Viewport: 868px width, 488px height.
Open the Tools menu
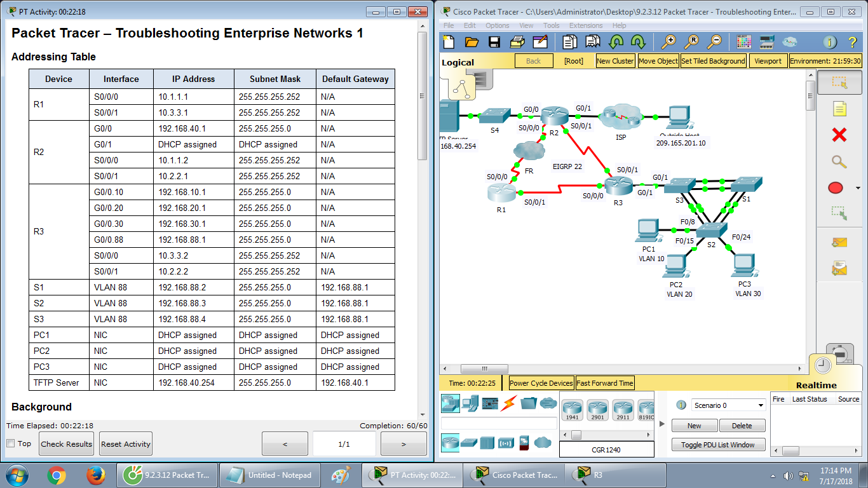[552, 25]
